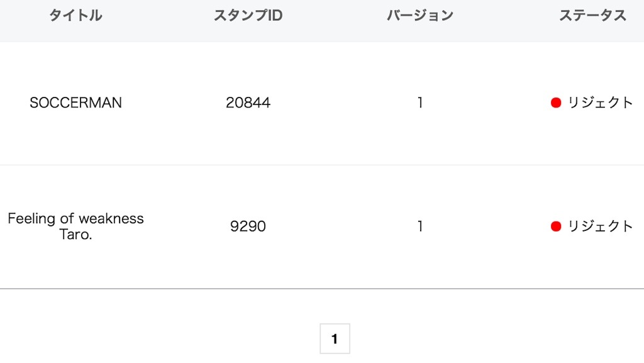Click page 1 pagination button
Viewport: 644px width, 363px height.
point(335,338)
